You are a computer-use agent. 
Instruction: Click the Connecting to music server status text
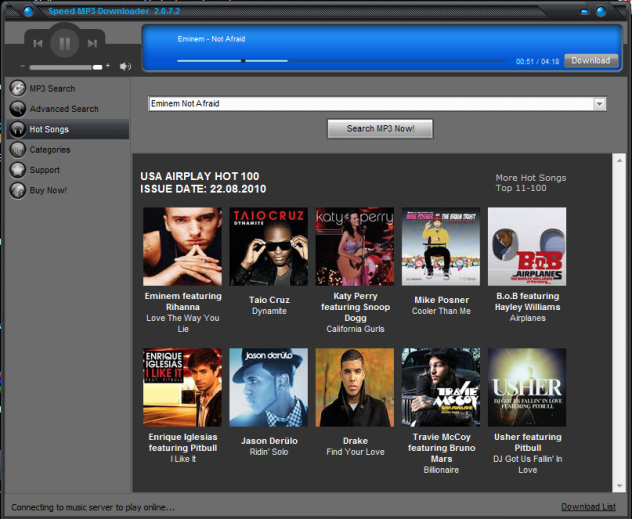93,507
